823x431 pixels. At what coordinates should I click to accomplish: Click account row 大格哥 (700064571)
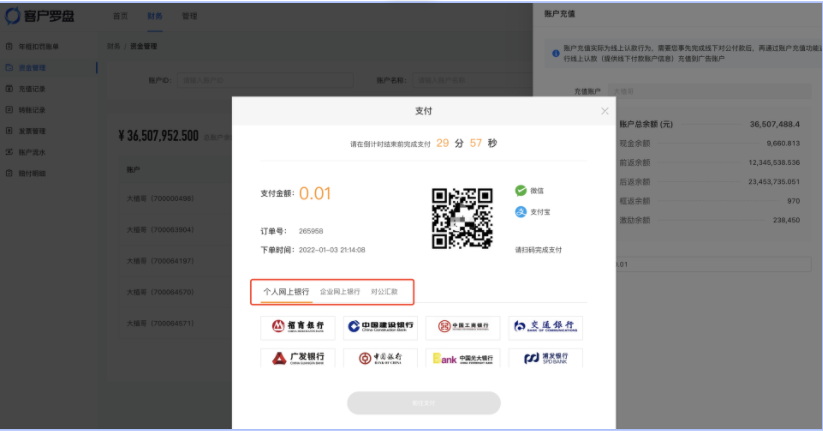tap(160, 323)
